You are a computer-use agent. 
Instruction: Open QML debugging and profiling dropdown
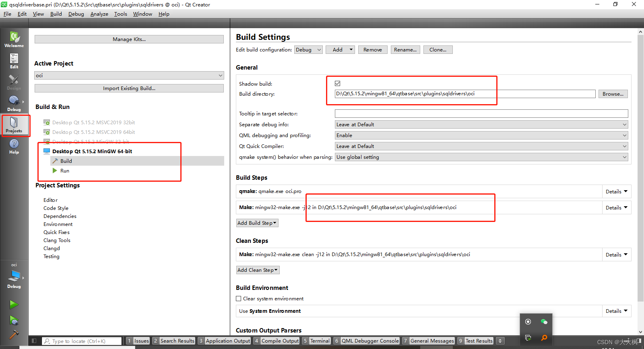(481, 135)
